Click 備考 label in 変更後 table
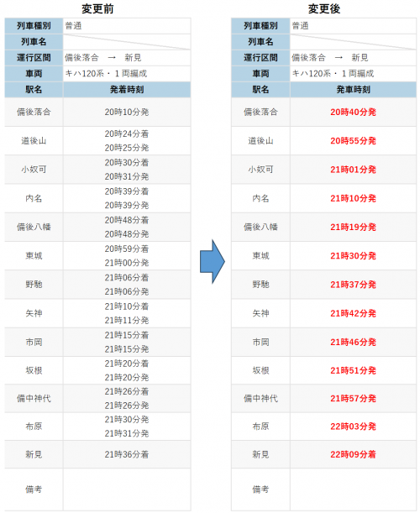Image resolution: width=420 pixels, height=513 pixels. [x=260, y=489]
